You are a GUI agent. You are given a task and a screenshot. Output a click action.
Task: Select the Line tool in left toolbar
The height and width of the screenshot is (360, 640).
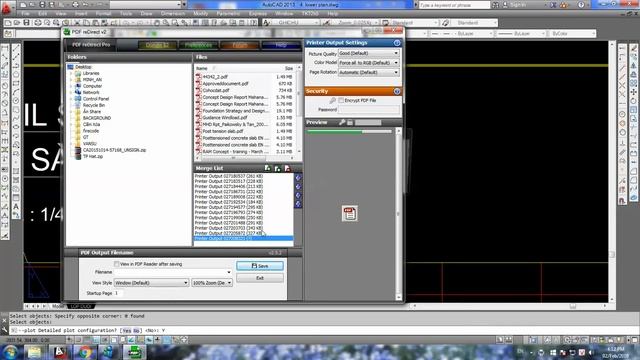point(16,49)
